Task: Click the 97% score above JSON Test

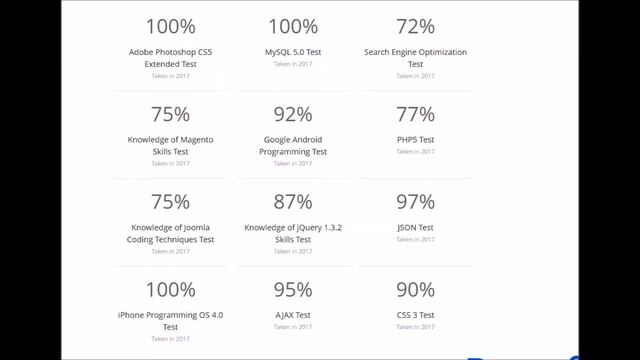Action: tap(415, 202)
